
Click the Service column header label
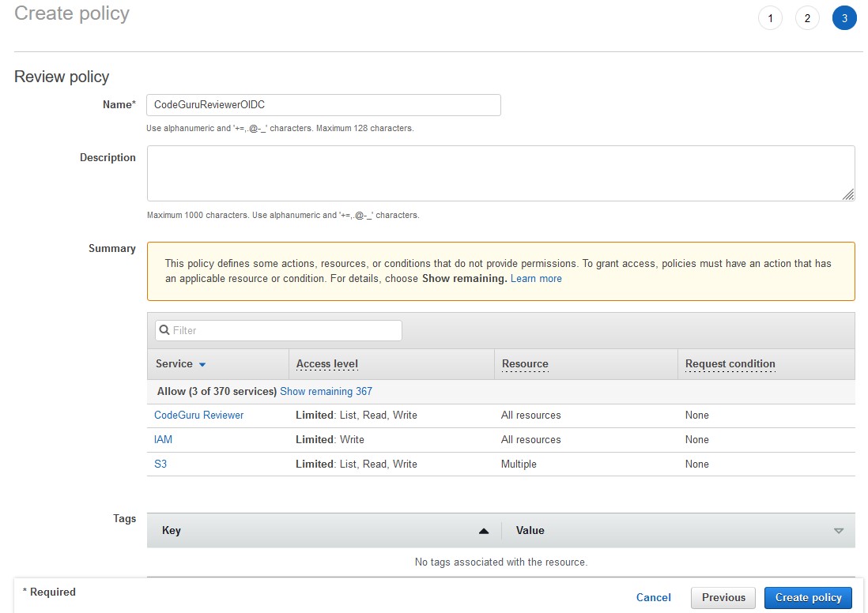click(174, 363)
